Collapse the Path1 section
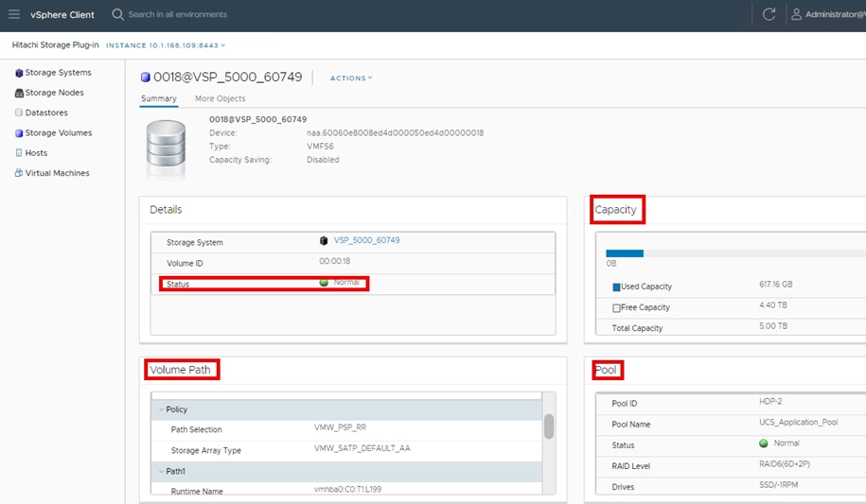866x504 pixels. 161,471
